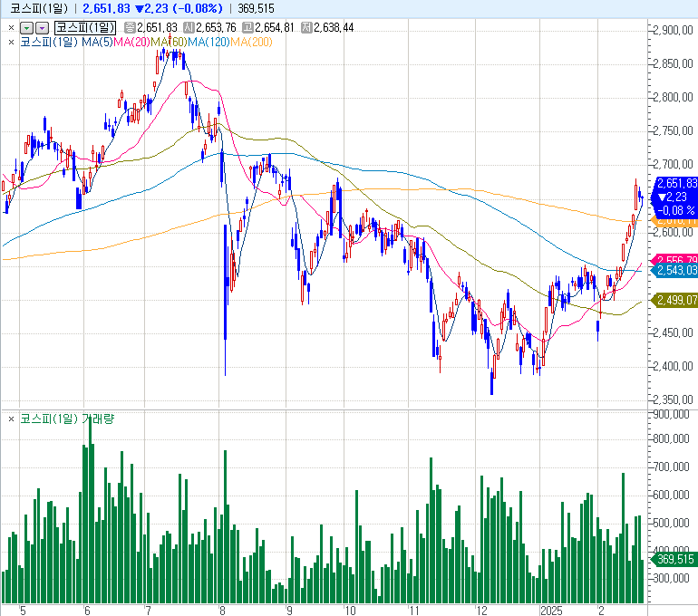Screen dimensions: 698x616
Task: Click the closing value 2,651.83 in legend
Action: click(157, 27)
